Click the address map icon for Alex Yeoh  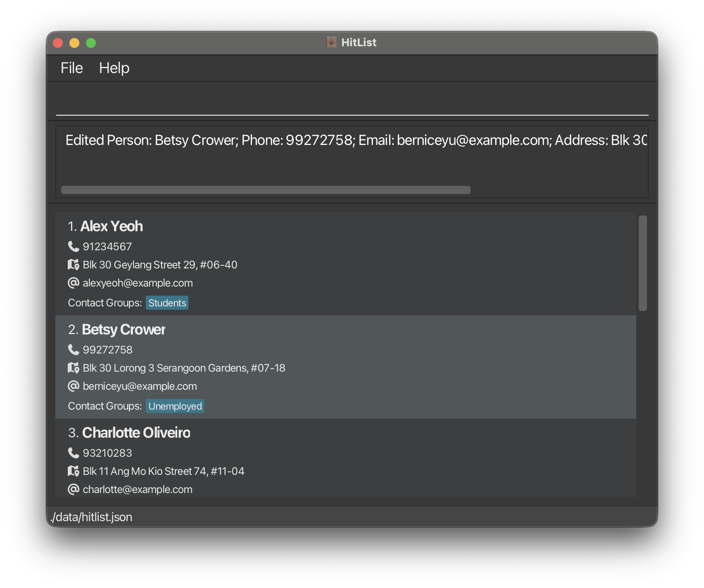pyautogui.click(x=73, y=265)
